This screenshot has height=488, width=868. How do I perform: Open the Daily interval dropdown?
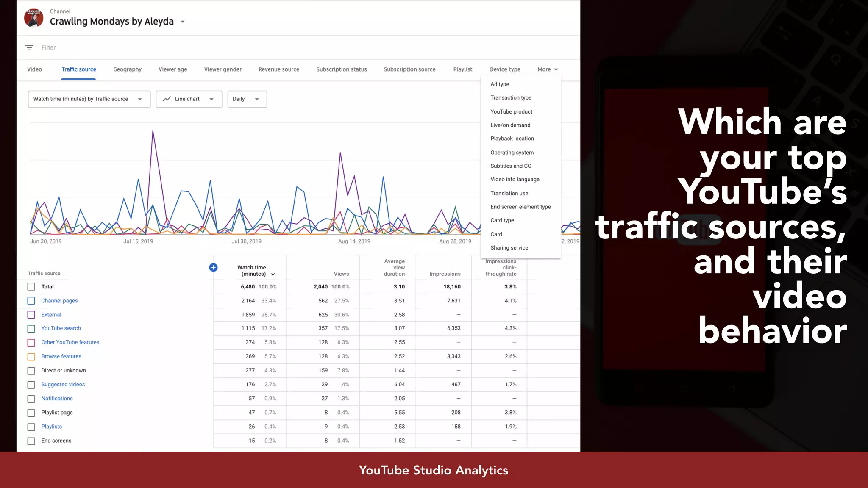coord(247,99)
